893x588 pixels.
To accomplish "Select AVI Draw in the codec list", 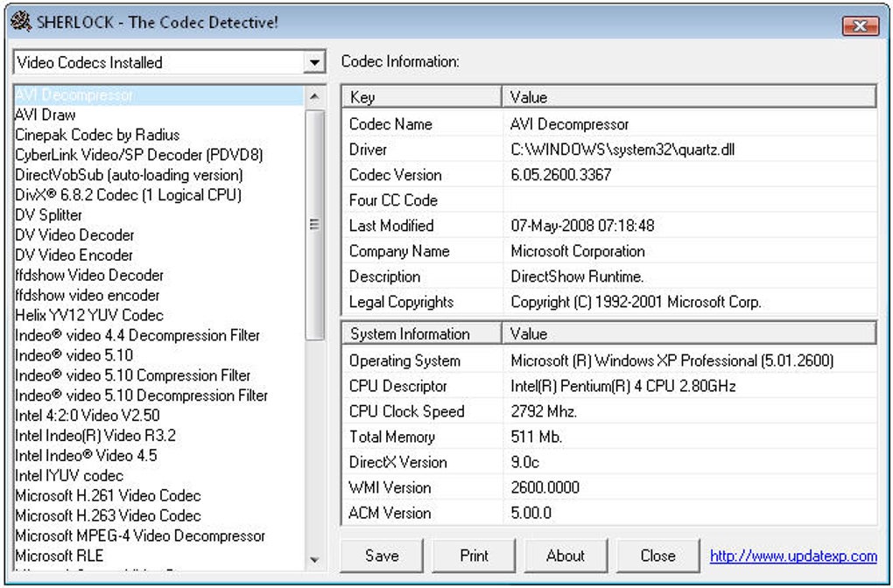I will pos(46,115).
